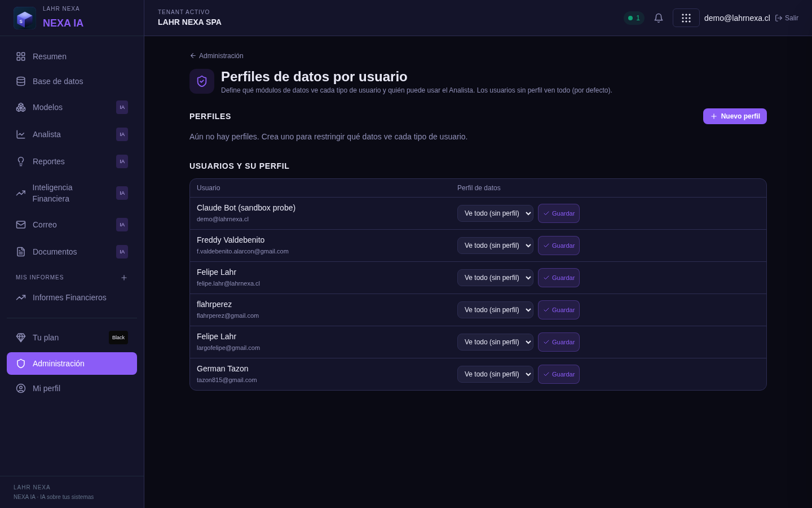
Task: Click the Inteligencia Financiera trend icon
Action: (21, 193)
